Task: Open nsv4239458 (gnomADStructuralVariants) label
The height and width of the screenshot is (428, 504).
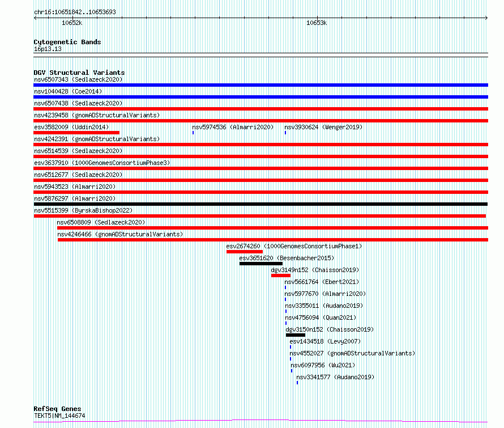Action: (x=97, y=115)
